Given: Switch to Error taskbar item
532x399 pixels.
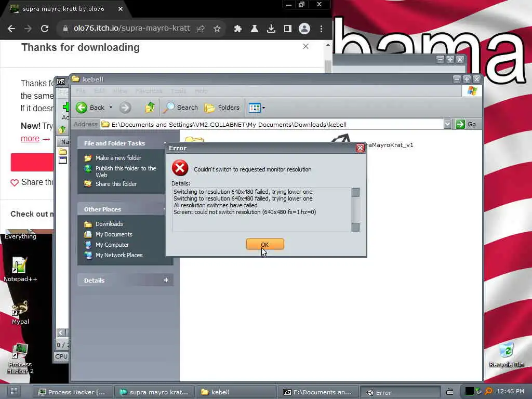Looking at the screenshot, I should point(400,393).
